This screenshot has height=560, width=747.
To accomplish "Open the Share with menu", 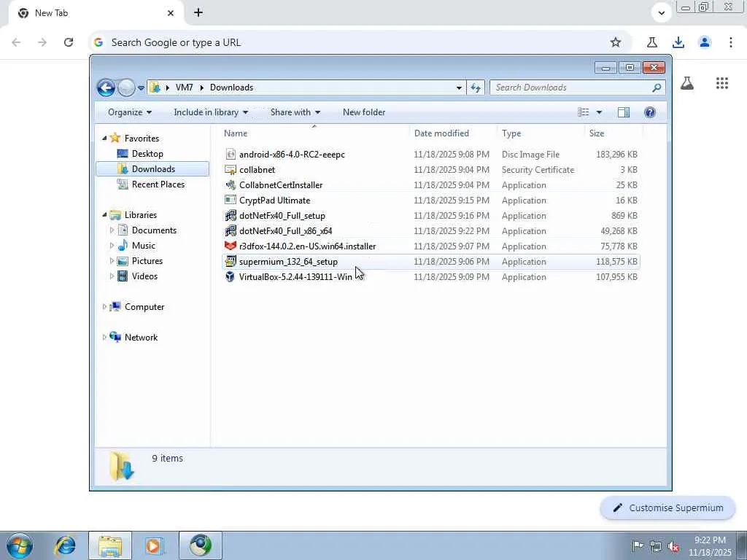I will click(295, 112).
